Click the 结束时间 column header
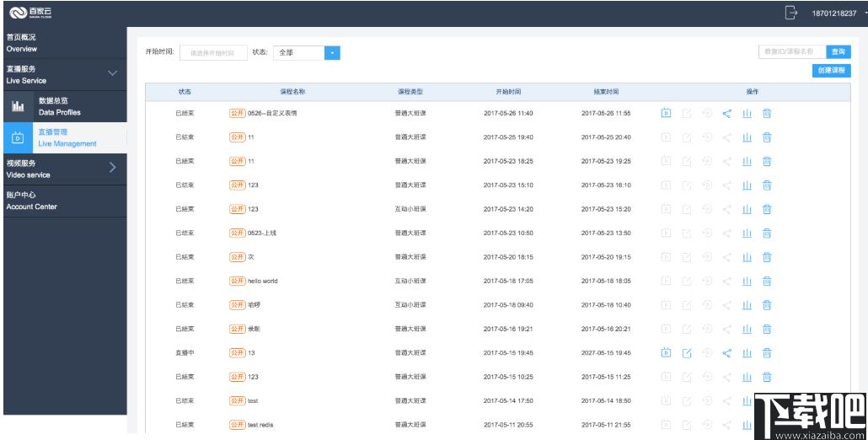The image size is (868, 440). [606, 92]
